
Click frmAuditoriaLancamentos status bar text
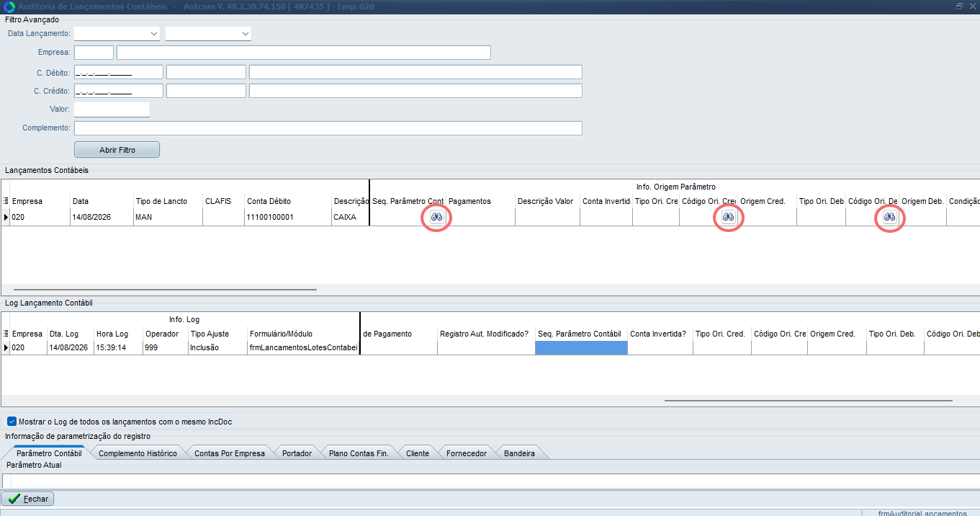coord(922,513)
